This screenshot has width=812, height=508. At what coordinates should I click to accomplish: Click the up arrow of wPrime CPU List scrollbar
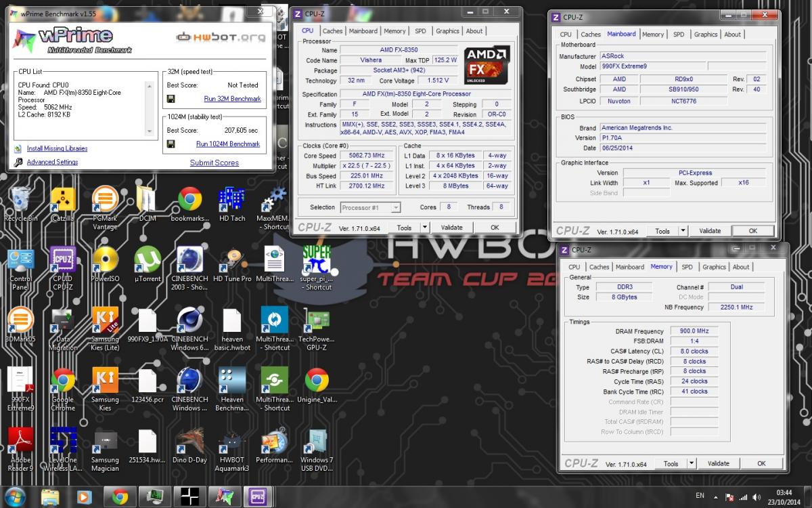click(151, 85)
